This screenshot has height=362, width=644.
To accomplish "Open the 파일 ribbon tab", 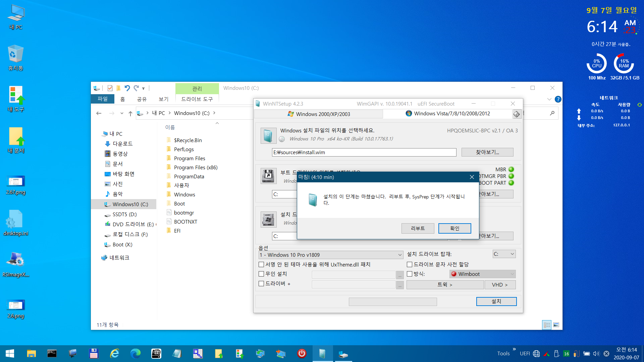I will [x=103, y=99].
